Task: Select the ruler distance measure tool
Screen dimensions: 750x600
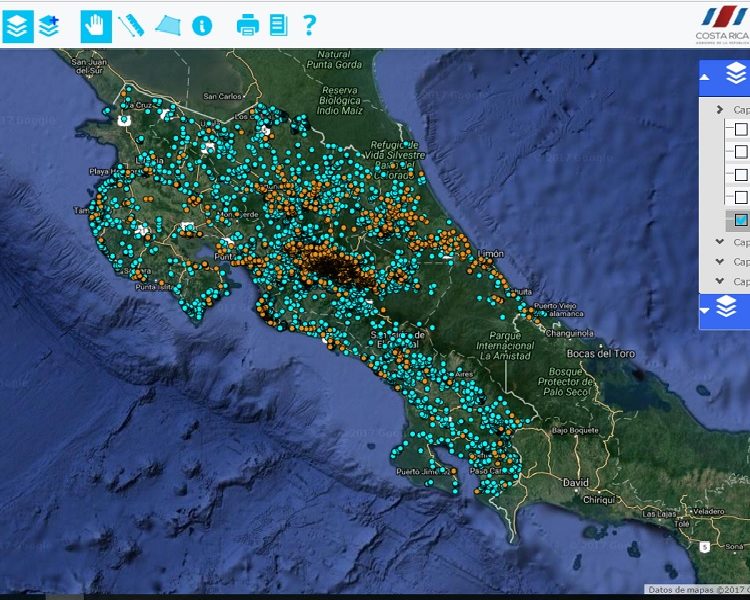Action: tap(131, 25)
